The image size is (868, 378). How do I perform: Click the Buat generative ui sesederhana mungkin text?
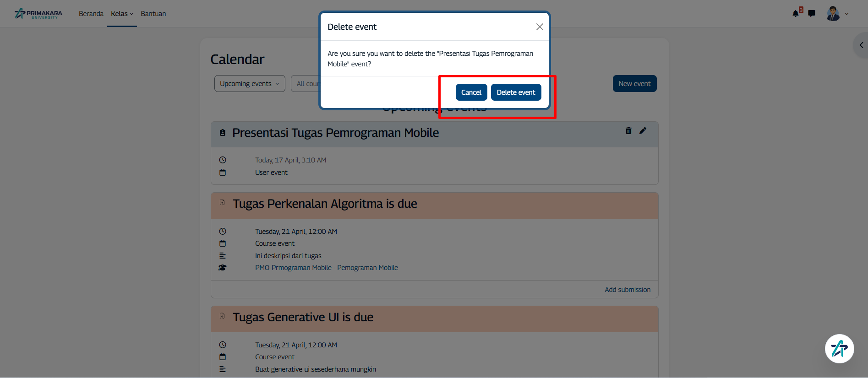coord(316,369)
